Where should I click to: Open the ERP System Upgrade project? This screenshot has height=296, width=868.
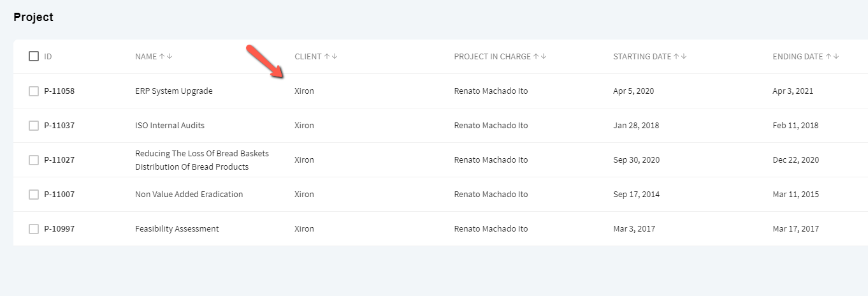click(x=174, y=91)
